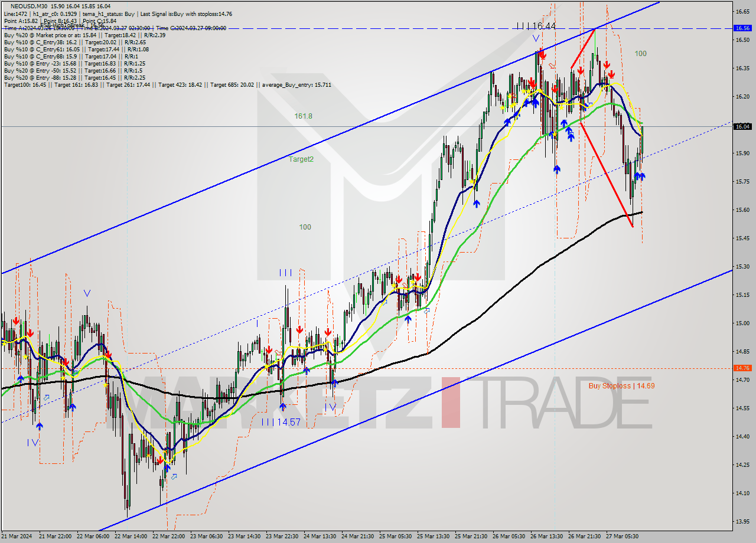
Task: Select the 'Line:1472 | h1_atr_c0' status line
Action: [118, 14]
